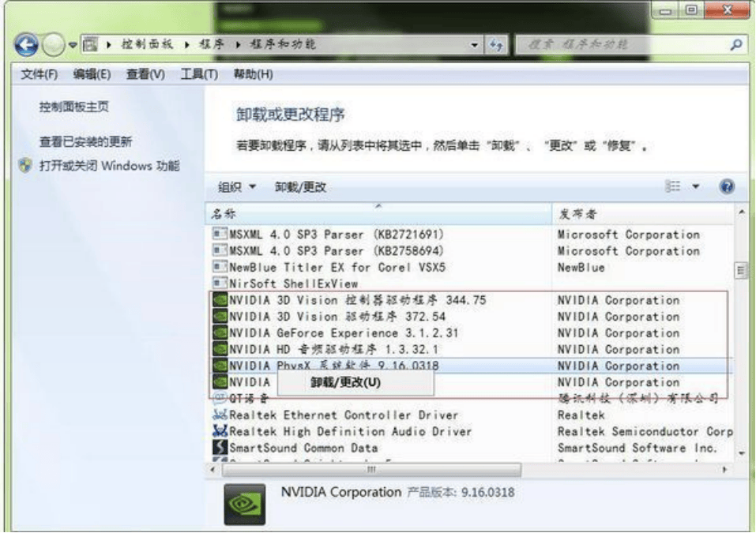756x533 pixels.
Task: Open the 帮助(H) menu
Action: pyautogui.click(x=253, y=74)
